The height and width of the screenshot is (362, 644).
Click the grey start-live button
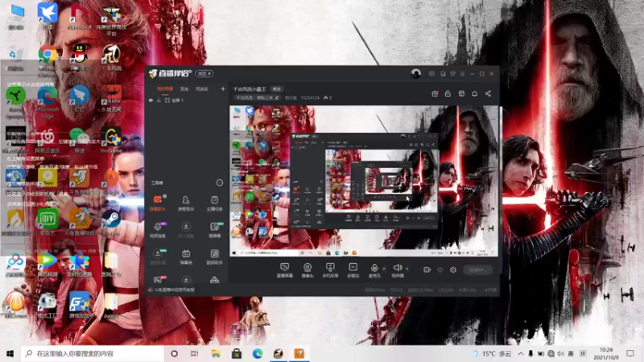[477, 269]
